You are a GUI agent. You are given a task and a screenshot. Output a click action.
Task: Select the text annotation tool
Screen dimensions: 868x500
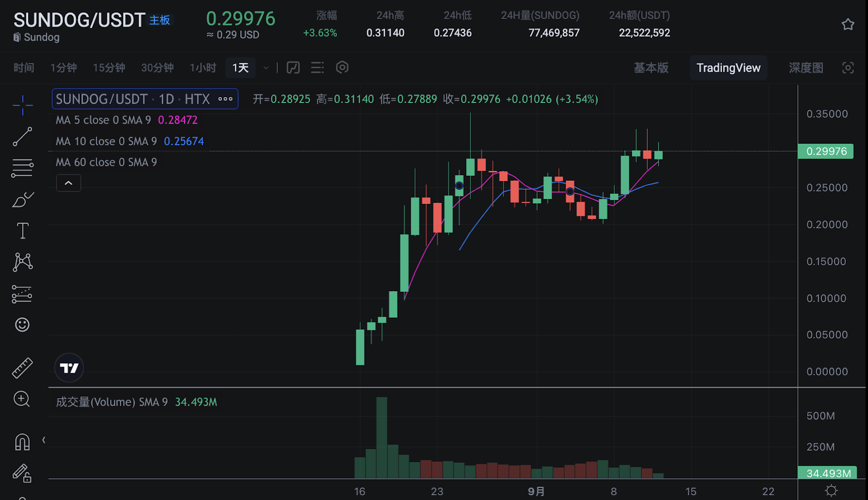23,231
